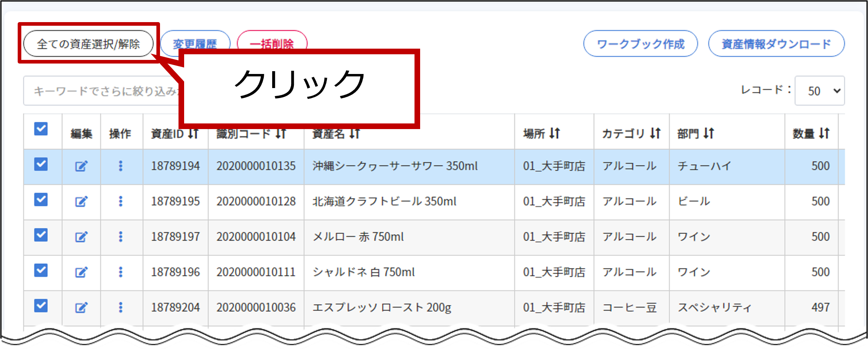Viewport: 868px width, 349px height.
Task: Click the 全ての資産選択/解除 button
Action: tap(88, 43)
